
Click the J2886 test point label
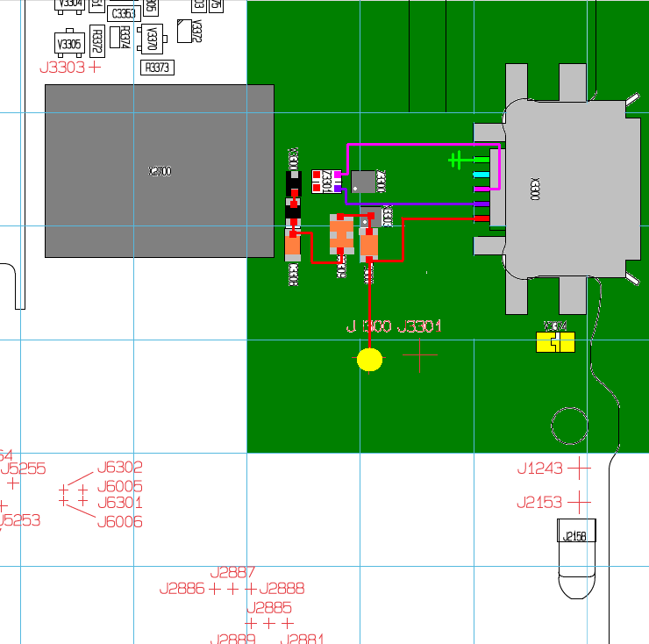pyautogui.click(x=182, y=588)
